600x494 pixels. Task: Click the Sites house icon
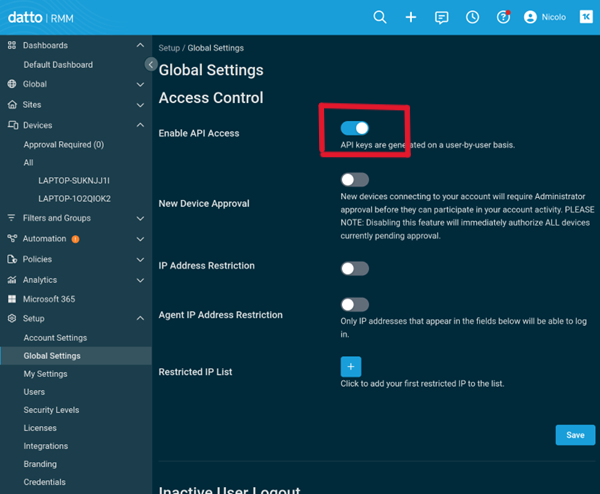click(12, 104)
